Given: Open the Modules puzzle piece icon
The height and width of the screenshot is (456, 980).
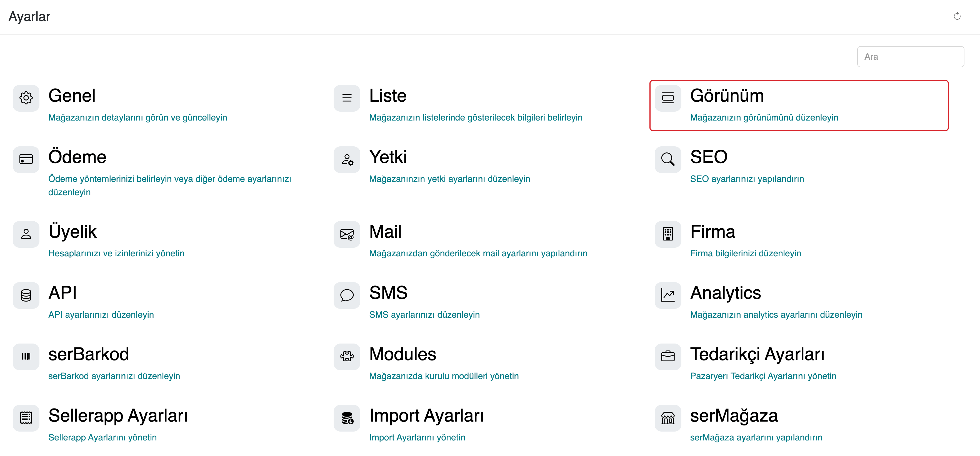Looking at the screenshot, I should point(347,356).
